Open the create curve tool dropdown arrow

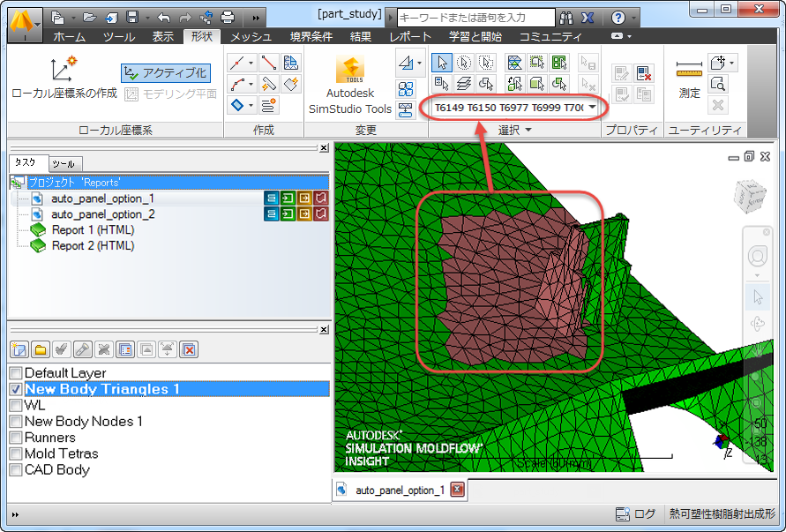coord(251,84)
